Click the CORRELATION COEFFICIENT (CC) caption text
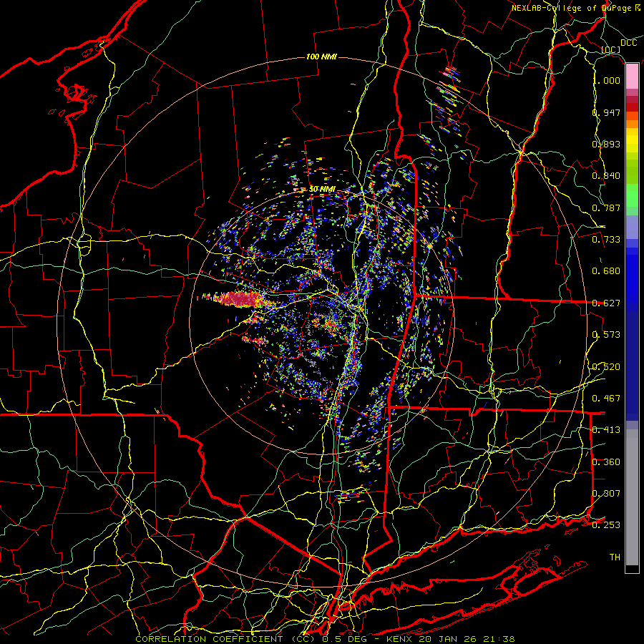 point(225,639)
